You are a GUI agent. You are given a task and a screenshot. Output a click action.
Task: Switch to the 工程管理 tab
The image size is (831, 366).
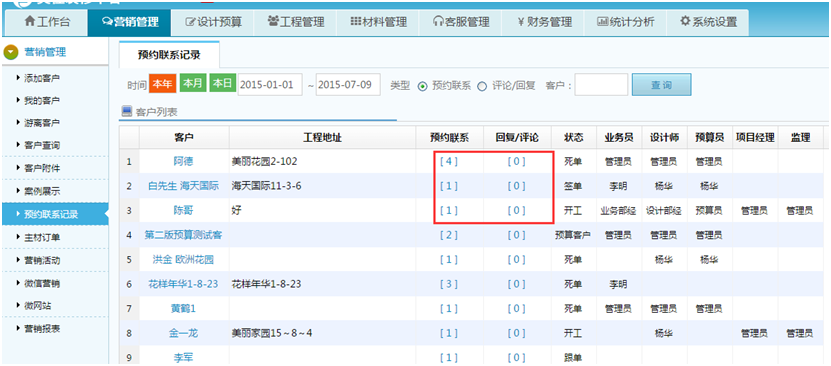point(296,22)
